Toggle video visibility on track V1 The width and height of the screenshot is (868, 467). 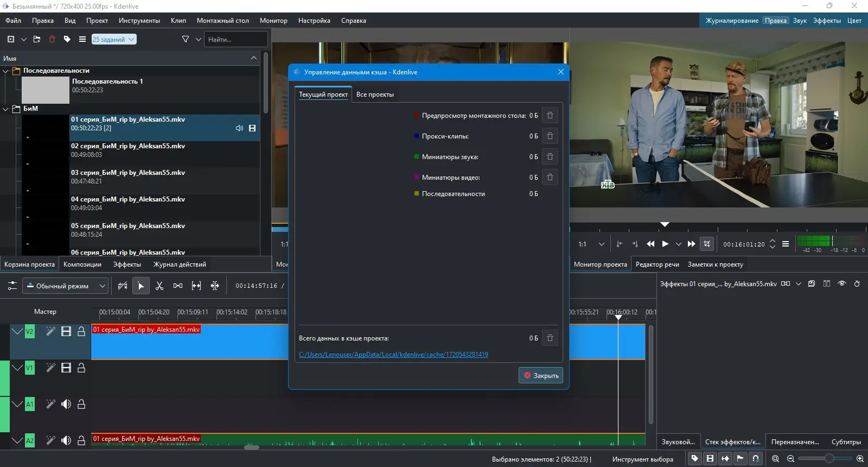tap(66, 368)
